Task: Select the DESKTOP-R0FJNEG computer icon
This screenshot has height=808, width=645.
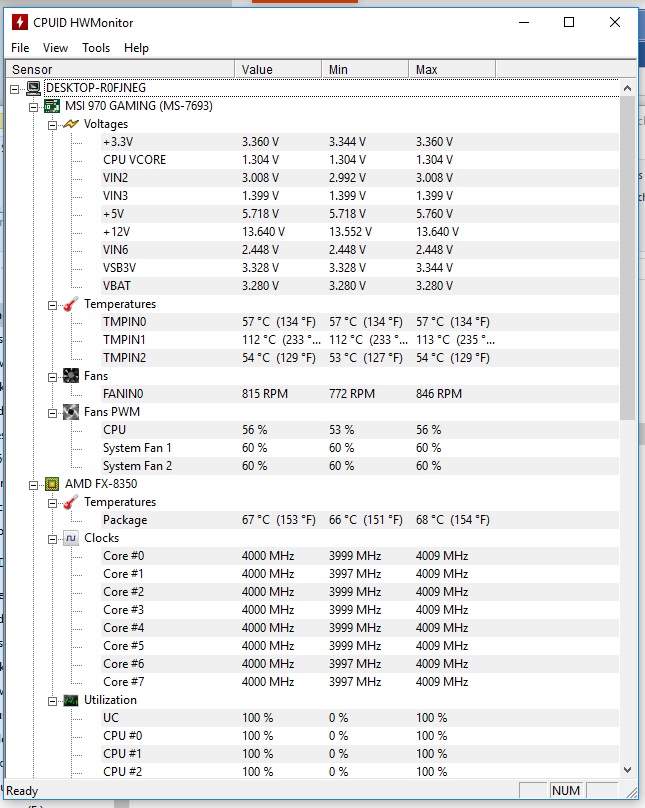Action: coord(33,88)
